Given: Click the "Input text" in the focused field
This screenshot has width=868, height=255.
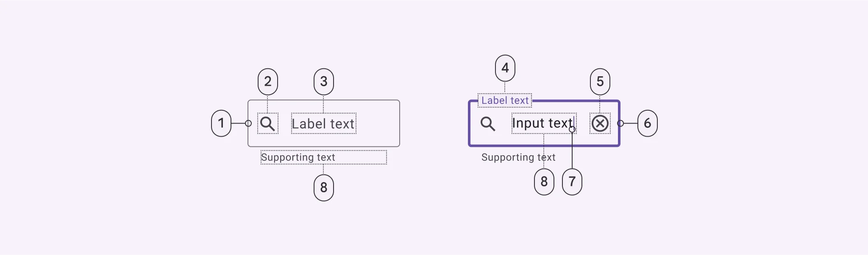Looking at the screenshot, I should (x=542, y=123).
